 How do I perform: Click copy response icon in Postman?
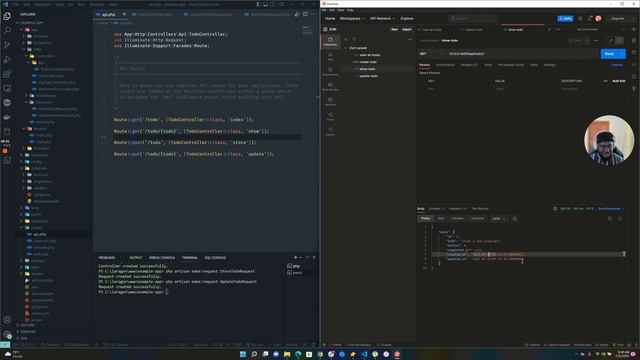pyautogui.click(x=610, y=219)
